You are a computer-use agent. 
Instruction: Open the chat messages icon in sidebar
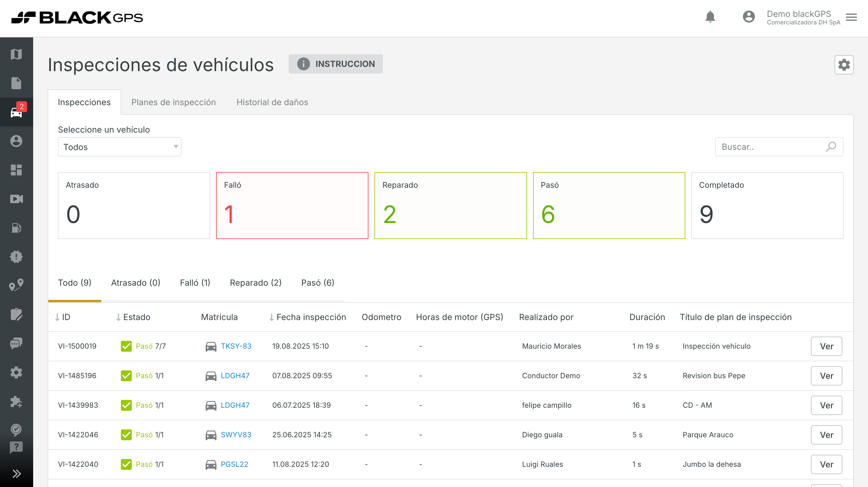click(x=16, y=344)
